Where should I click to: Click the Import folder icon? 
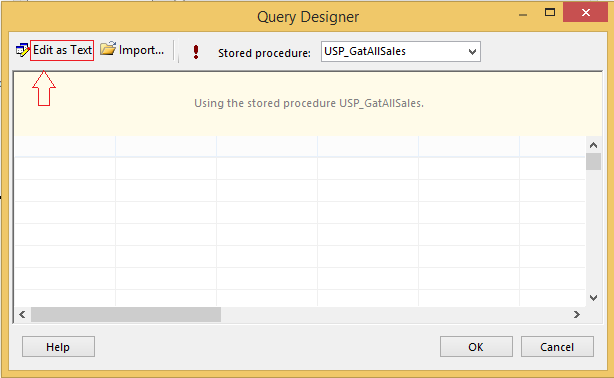click(x=108, y=49)
